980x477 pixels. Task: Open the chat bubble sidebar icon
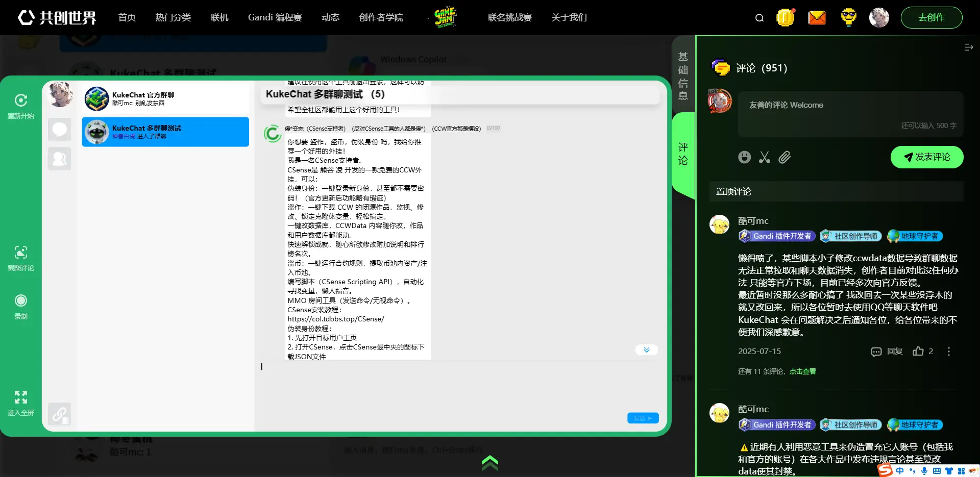coord(59,129)
